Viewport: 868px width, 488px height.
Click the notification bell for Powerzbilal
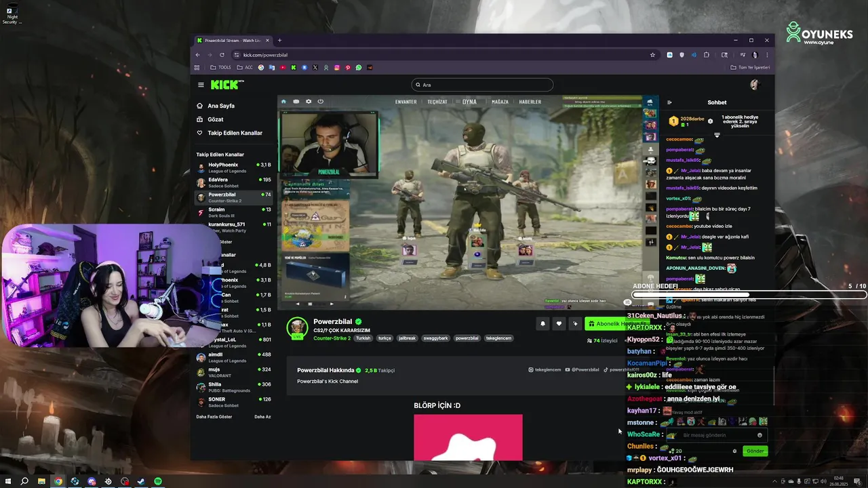(x=542, y=324)
